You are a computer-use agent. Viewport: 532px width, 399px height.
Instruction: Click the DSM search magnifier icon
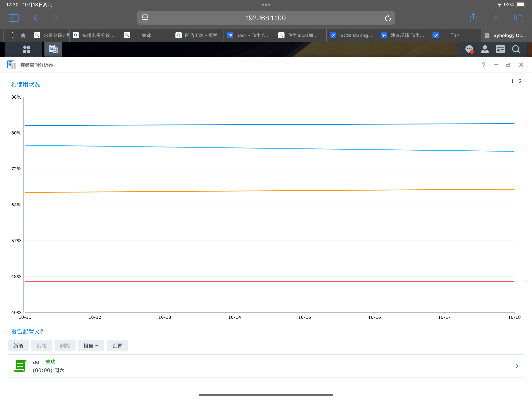point(516,49)
